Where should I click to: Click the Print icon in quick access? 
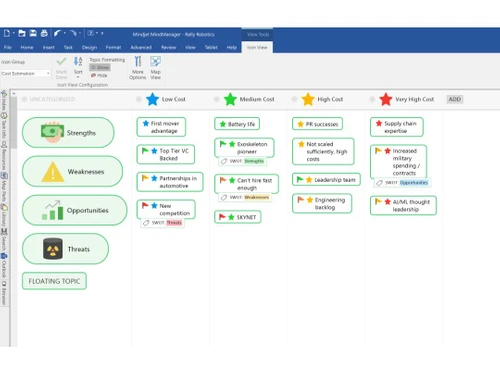44,33
